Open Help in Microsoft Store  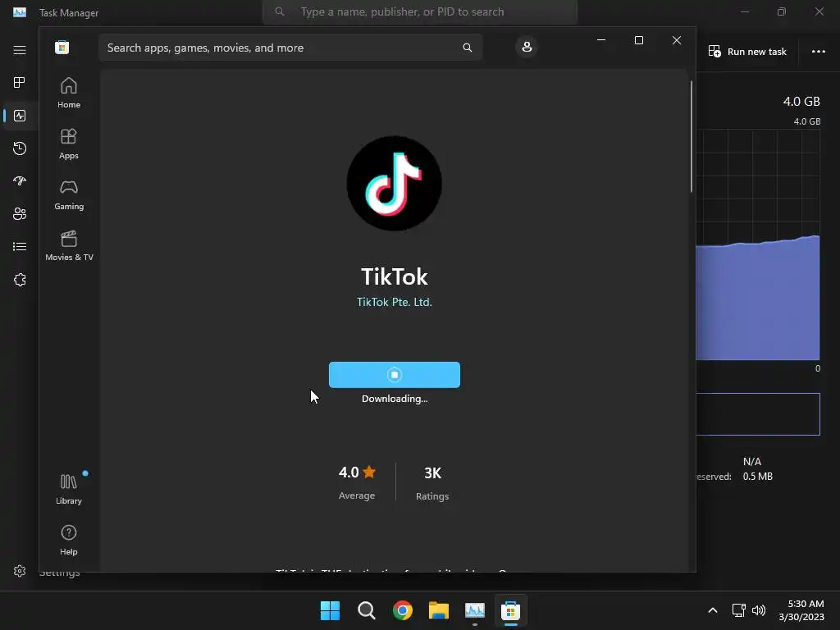click(x=69, y=540)
